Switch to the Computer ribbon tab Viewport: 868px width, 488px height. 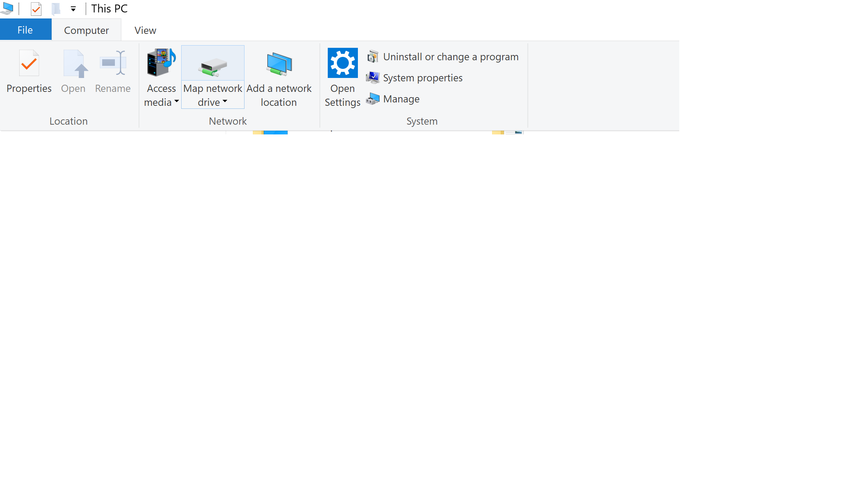pos(86,30)
